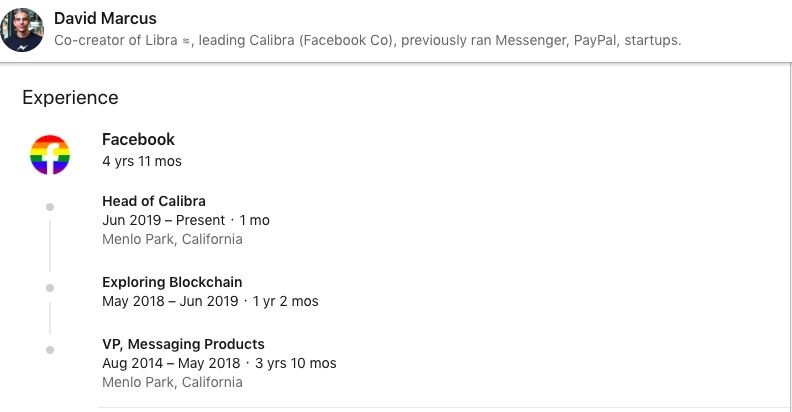Click the timeline dot beside Head of Calibra
The width and height of the screenshot is (792, 412).
coord(50,207)
